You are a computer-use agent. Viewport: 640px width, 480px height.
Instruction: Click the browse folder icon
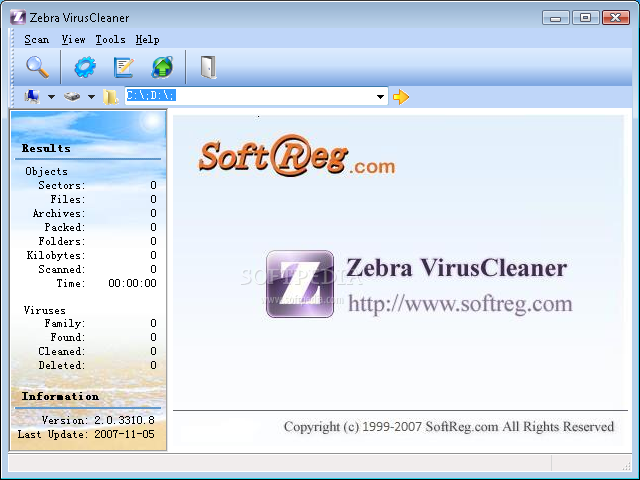pyautogui.click(x=111, y=97)
